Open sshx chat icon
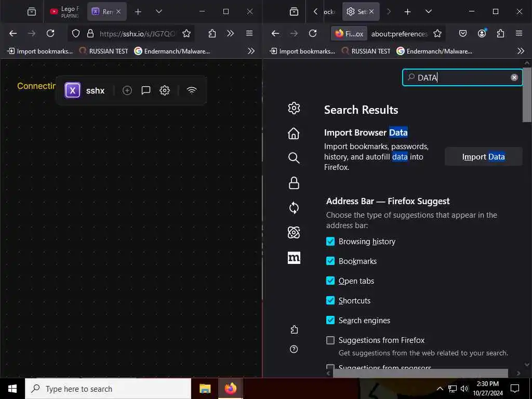Image resolution: width=532 pixels, height=399 pixels. click(x=146, y=90)
